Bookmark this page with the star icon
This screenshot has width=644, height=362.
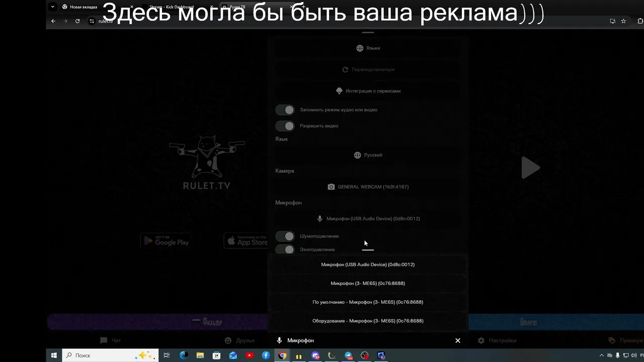click(x=623, y=21)
